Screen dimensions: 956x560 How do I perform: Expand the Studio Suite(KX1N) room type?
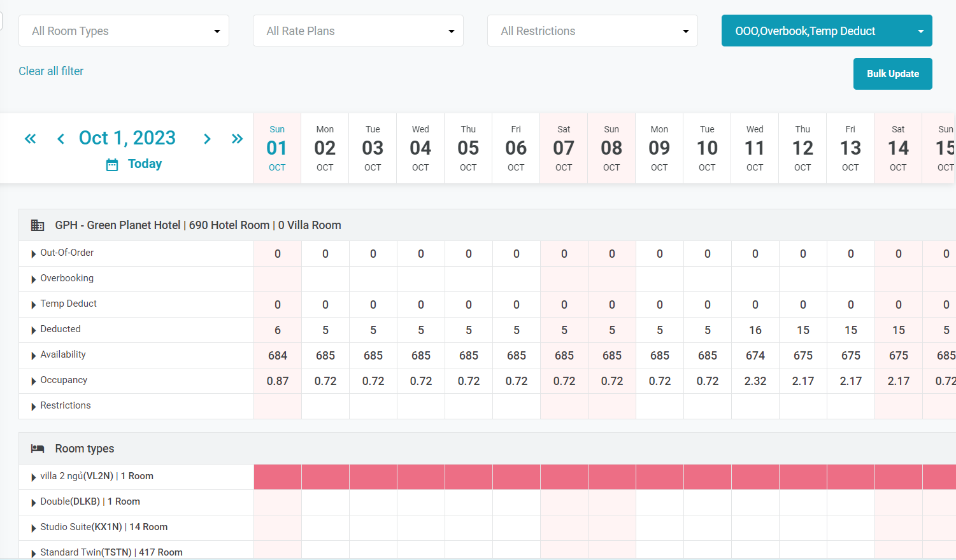34,528
